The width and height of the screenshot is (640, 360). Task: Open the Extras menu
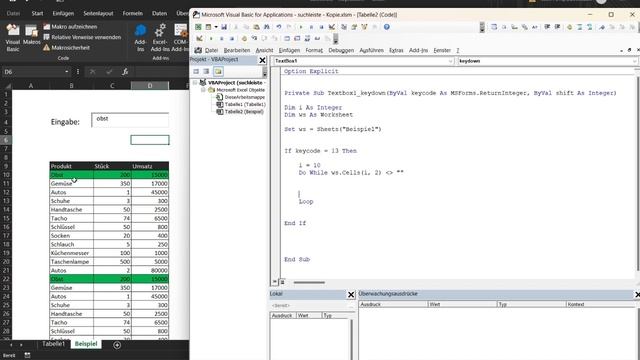tap(396, 50)
